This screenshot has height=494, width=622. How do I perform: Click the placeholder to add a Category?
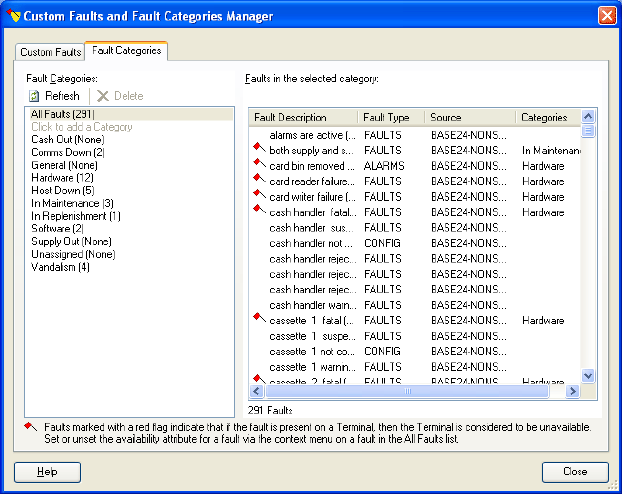pyautogui.click(x=82, y=127)
